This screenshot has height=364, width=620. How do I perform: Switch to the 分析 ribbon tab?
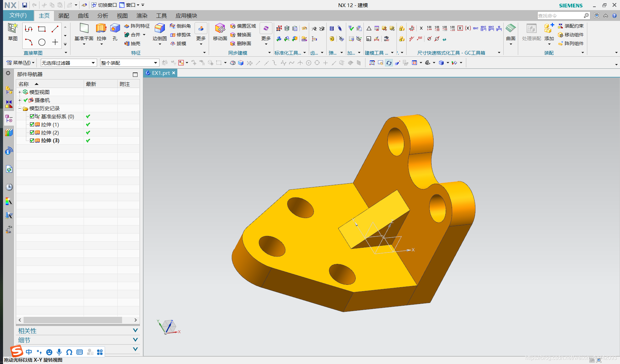tap(103, 16)
